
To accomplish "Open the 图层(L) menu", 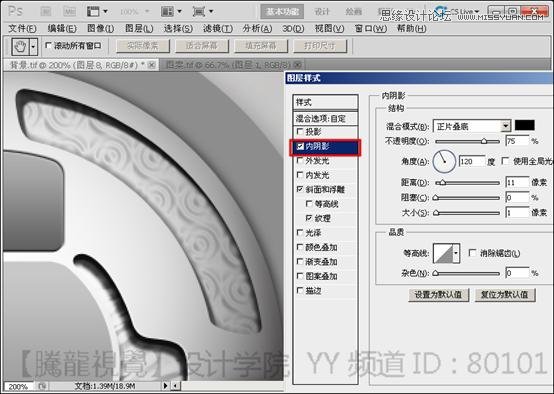I will pyautogui.click(x=139, y=28).
